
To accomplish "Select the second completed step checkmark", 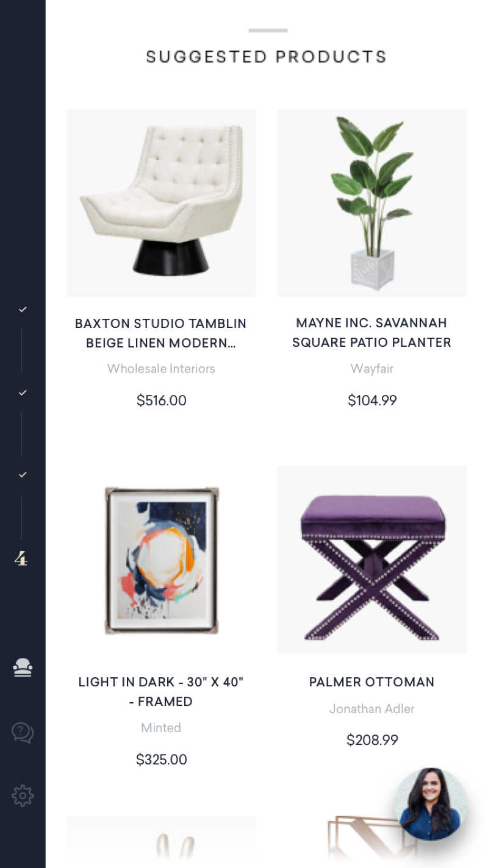I will pos(23,393).
